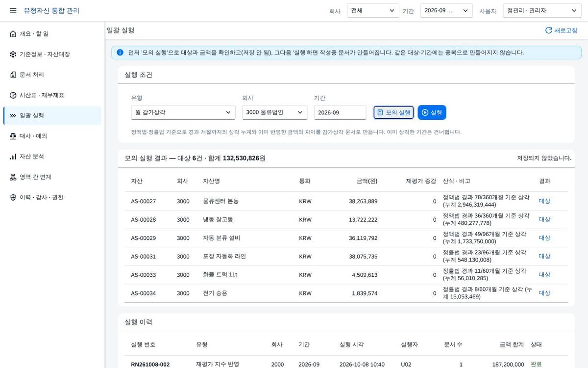This screenshot has width=588, height=368.
Task: Click the 기준정보 · 자산대장 sidebar icon
Action: (13, 54)
